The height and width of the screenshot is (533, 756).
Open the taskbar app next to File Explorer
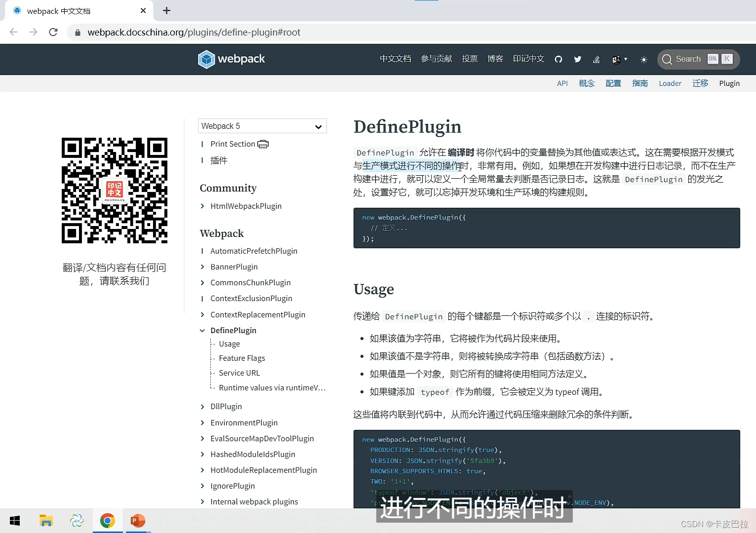click(x=77, y=521)
